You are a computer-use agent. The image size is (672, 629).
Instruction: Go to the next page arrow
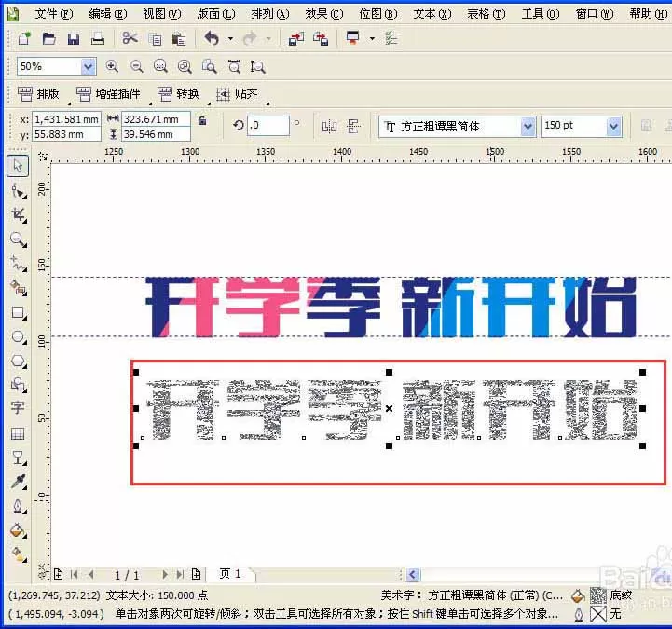point(165,575)
